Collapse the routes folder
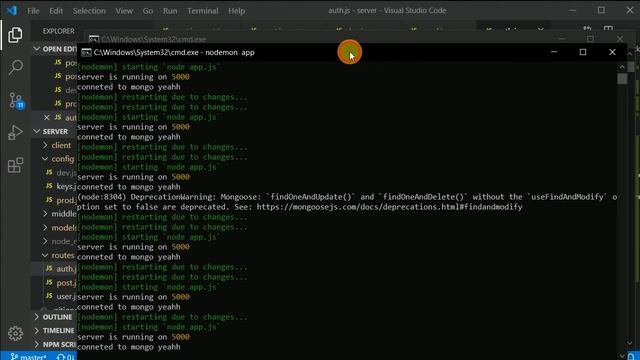The image size is (640, 360). click(x=58, y=255)
